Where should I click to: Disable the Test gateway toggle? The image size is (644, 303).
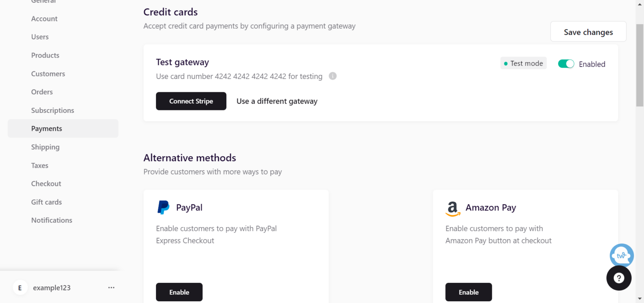566,64
